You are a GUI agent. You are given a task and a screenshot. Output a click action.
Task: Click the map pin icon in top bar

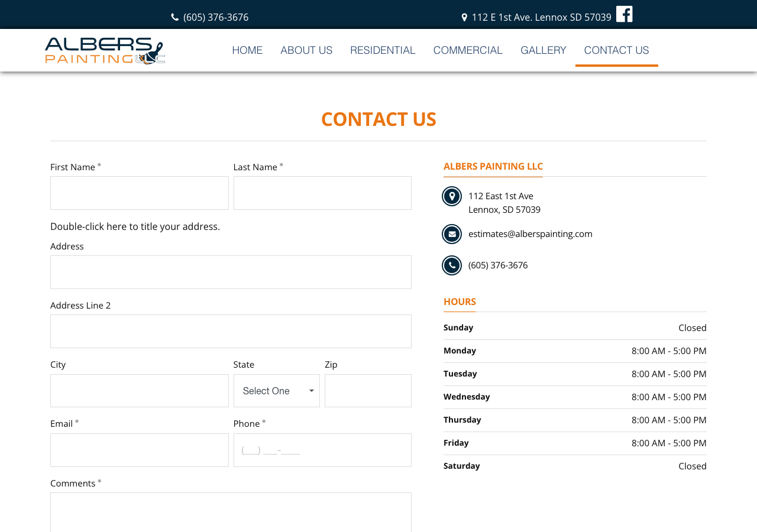coord(464,17)
